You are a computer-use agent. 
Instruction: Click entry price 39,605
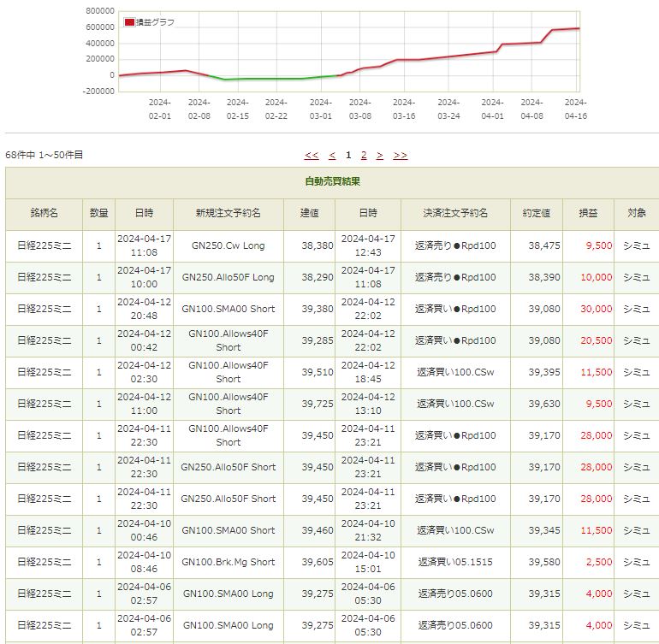tap(318, 562)
